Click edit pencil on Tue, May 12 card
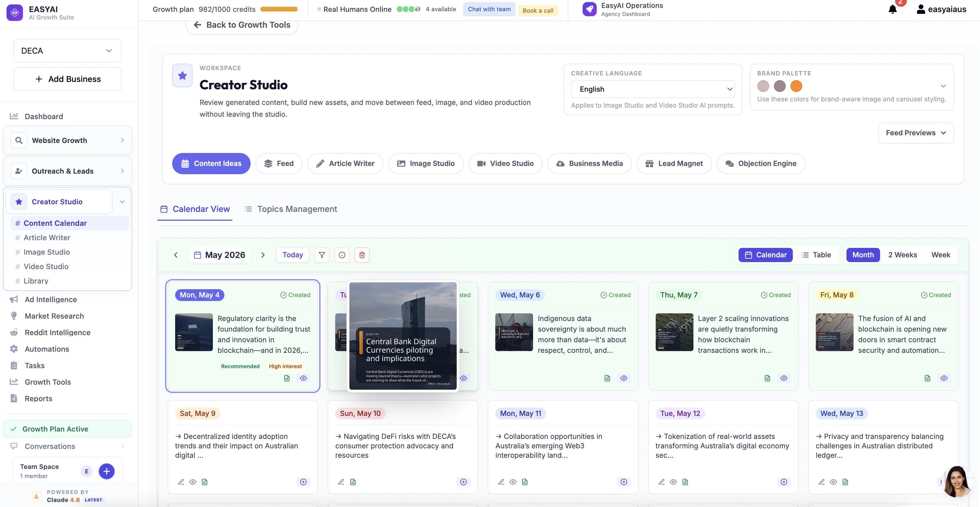Viewport: 980px width, 507px height. 662,482
